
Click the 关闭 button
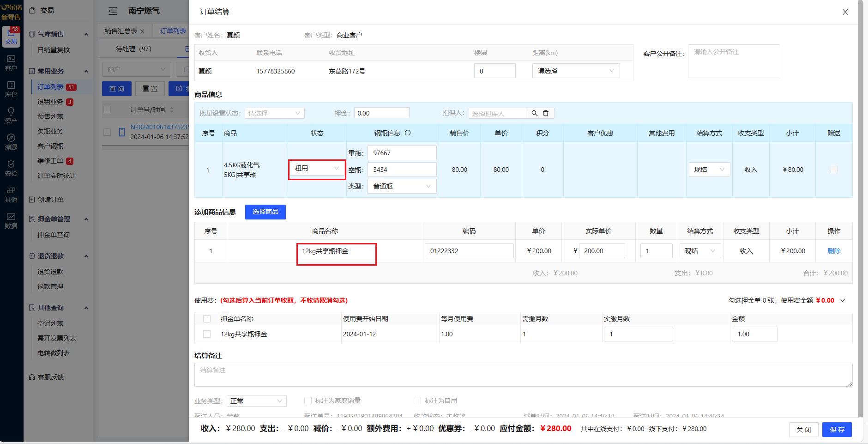(804, 430)
